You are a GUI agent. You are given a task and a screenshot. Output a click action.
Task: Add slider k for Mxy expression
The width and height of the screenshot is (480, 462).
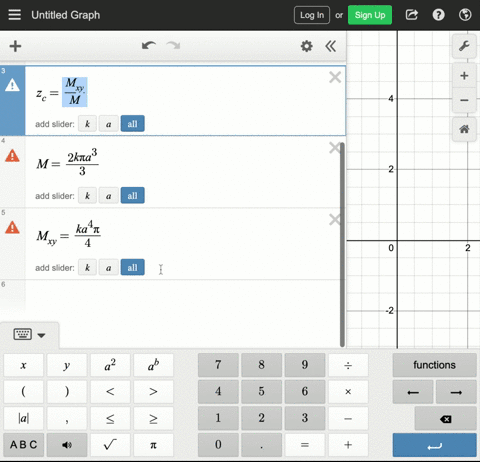[87, 268]
